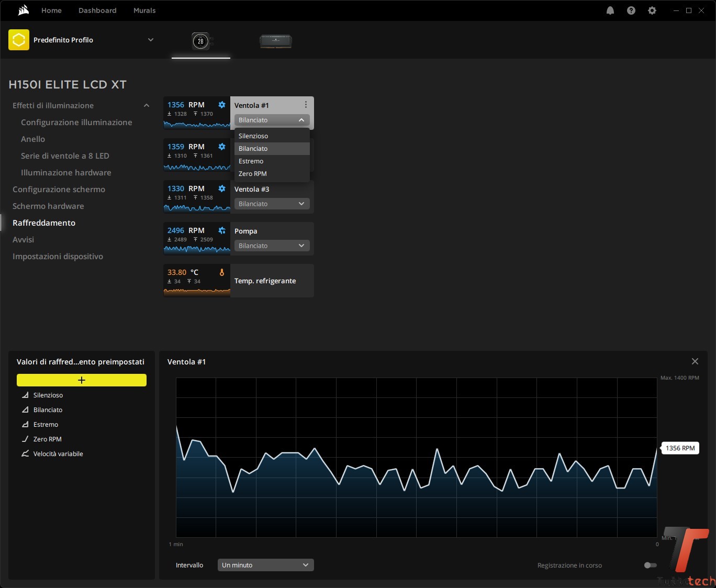Select Zero RPM in the dropdown list
This screenshot has height=588, width=716.
click(x=253, y=174)
